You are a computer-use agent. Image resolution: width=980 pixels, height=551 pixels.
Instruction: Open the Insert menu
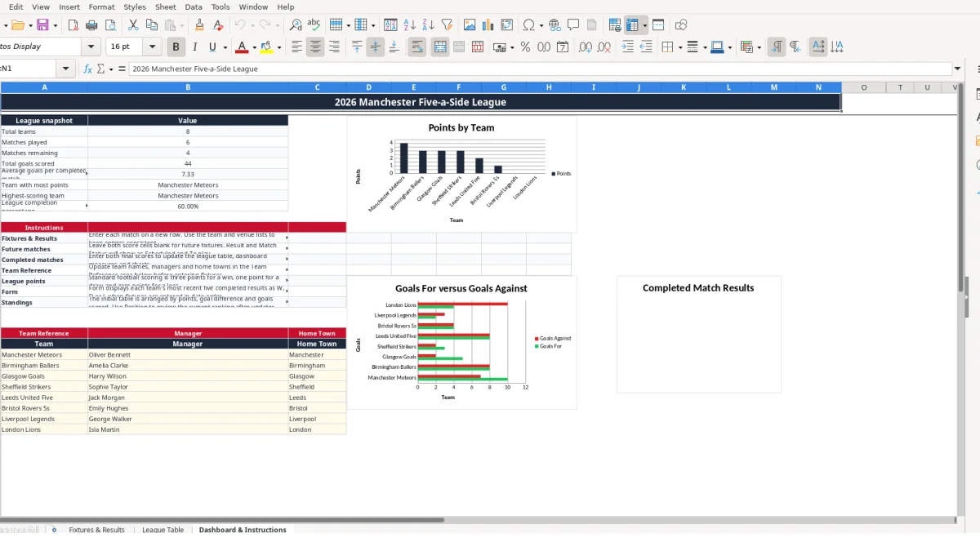pyautogui.click(x=69, y=7)
